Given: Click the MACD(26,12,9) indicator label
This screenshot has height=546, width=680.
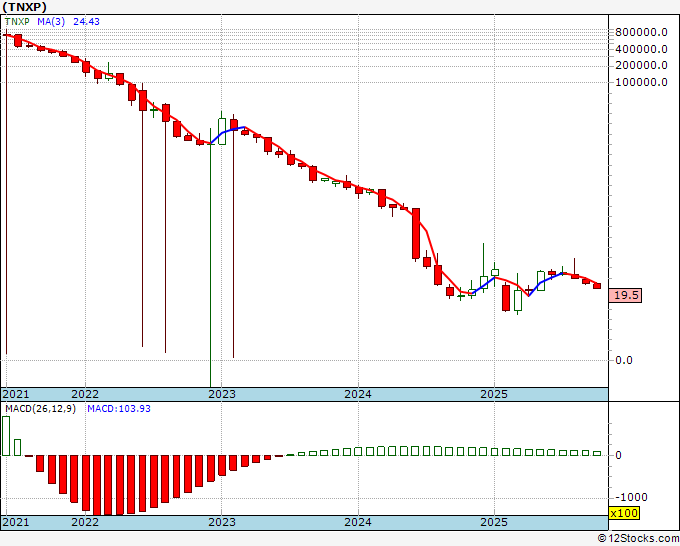Looking at the screenshot, I should pyautogui.click(x=40, y=409).
